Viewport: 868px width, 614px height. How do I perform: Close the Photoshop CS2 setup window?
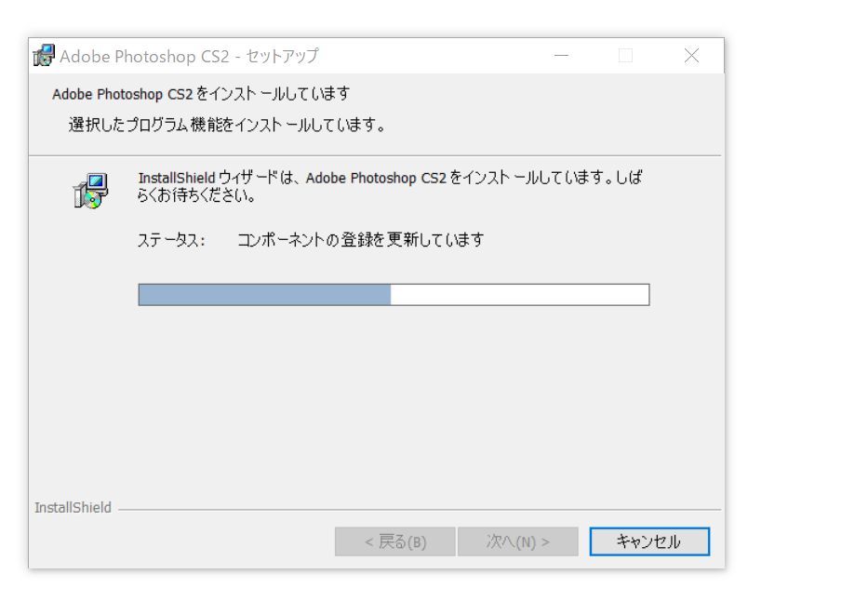[691, 56]
